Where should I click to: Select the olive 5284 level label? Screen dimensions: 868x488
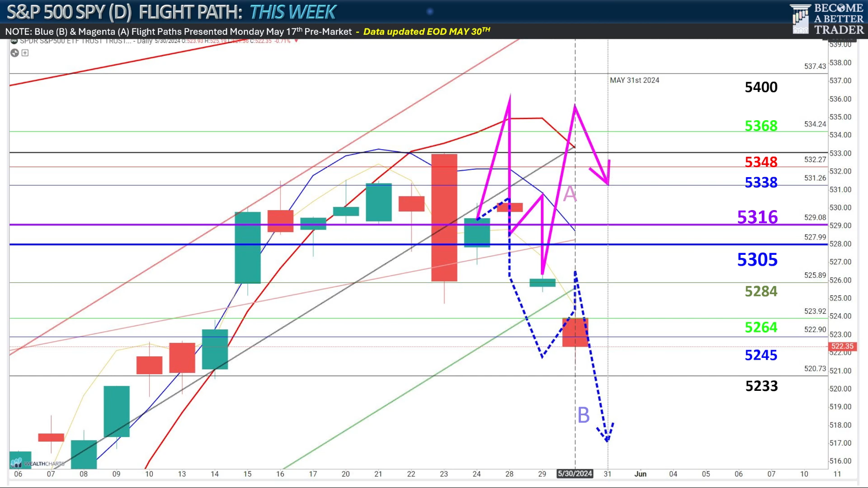[x=761, y=291]
